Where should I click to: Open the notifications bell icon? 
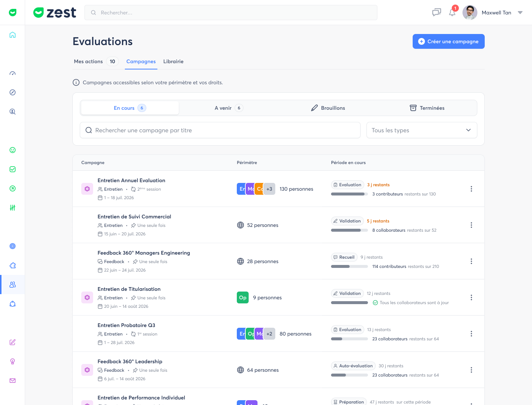pos(452,13)
